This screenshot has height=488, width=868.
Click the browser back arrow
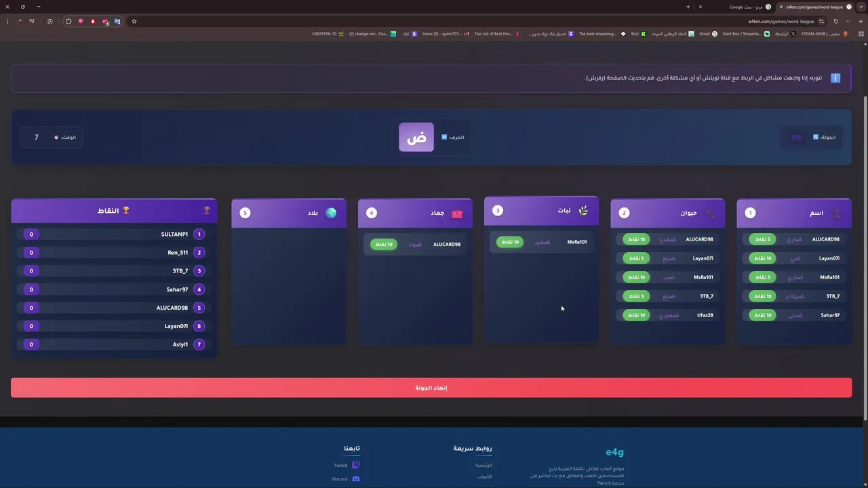[861, 21]
